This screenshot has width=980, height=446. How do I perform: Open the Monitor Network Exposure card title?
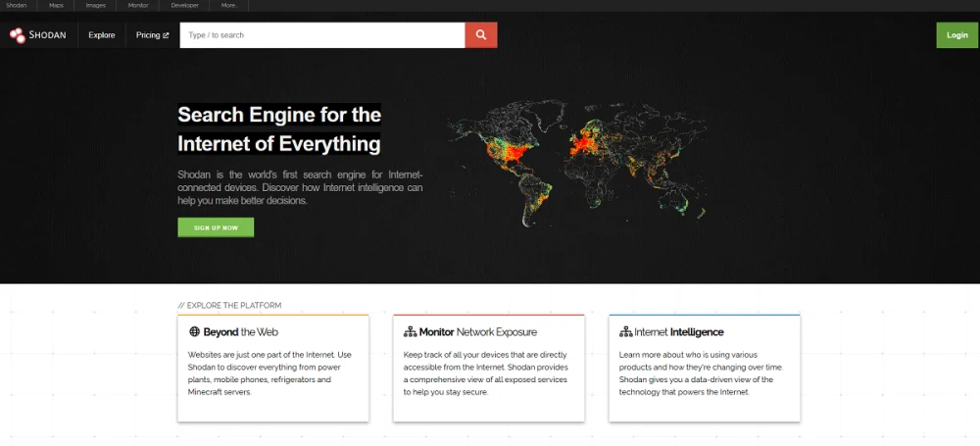point(478,332)
